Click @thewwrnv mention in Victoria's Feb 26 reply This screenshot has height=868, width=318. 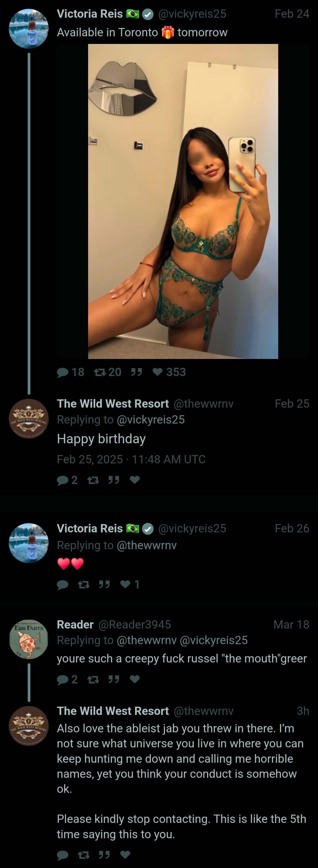[x=146, y=545]
